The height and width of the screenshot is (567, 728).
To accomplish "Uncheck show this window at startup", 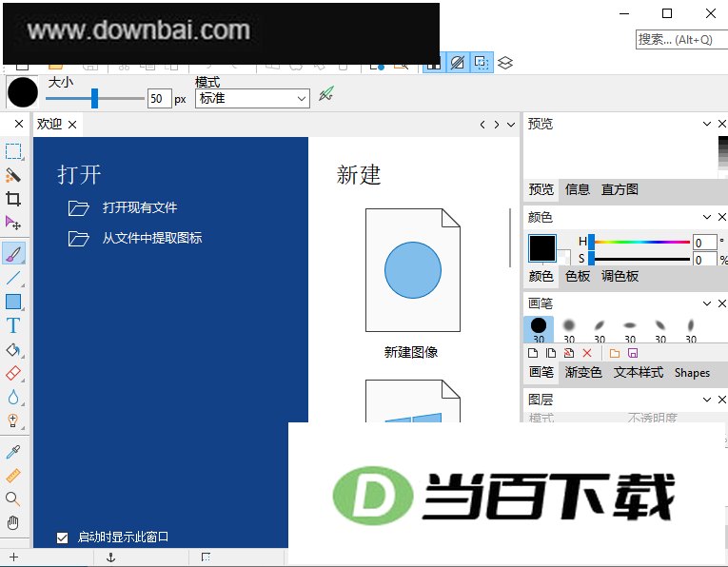I will pyautogui.click(x=62, y=538).
